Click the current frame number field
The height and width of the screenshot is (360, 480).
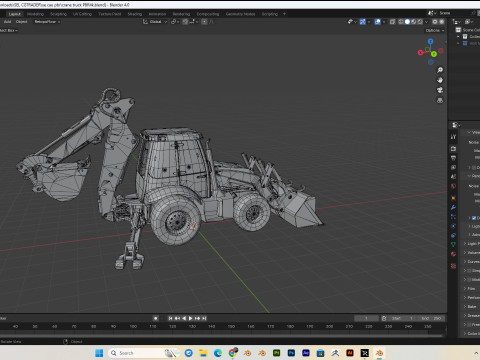pos(366,318)
